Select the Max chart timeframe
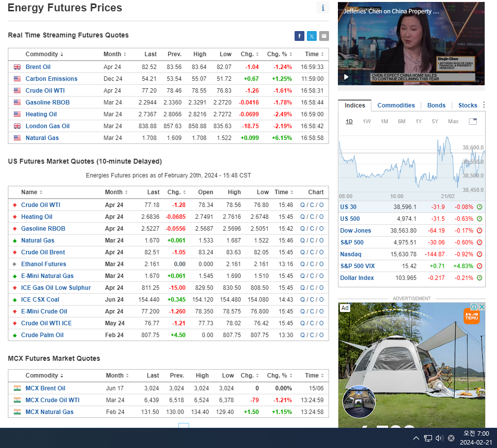This screenshot has height=448, width=497. [x=453, y=121]
